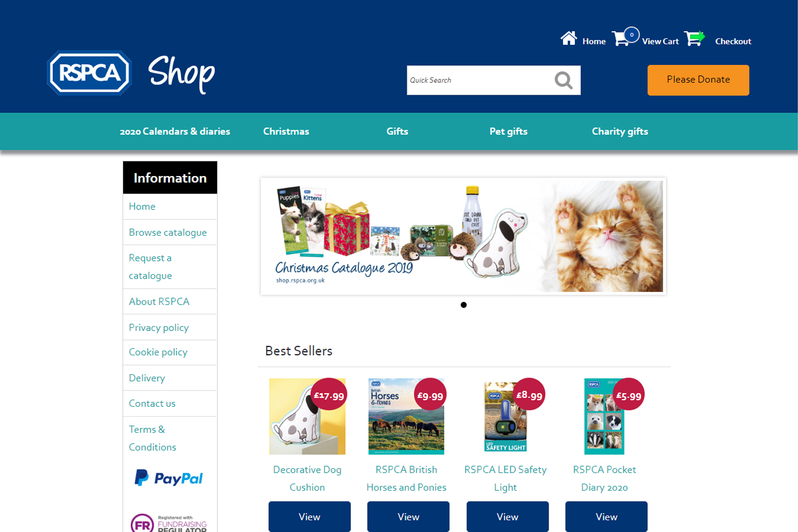Click the Christmas Catalogue 2019 banner
The image size is (798, 532).
pos(463,236)
